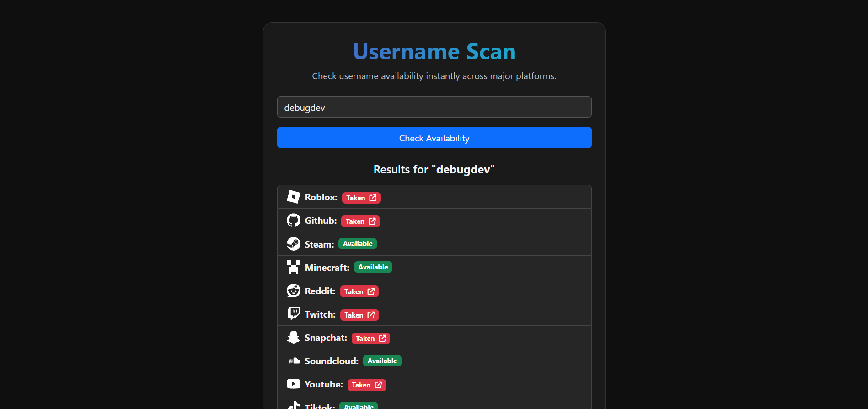Open the Youtube Taken profile link

(x=367, y=385)
